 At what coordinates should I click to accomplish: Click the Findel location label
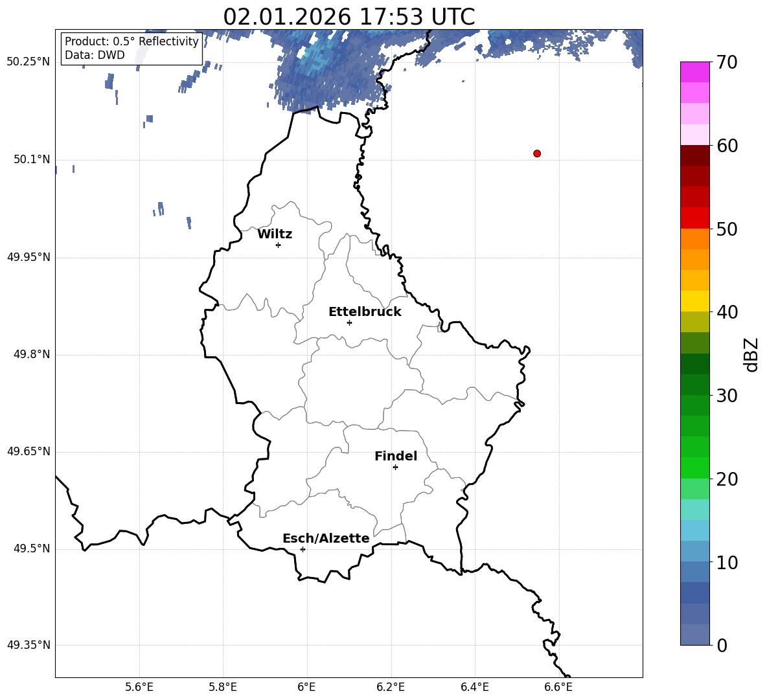(396, 456)
